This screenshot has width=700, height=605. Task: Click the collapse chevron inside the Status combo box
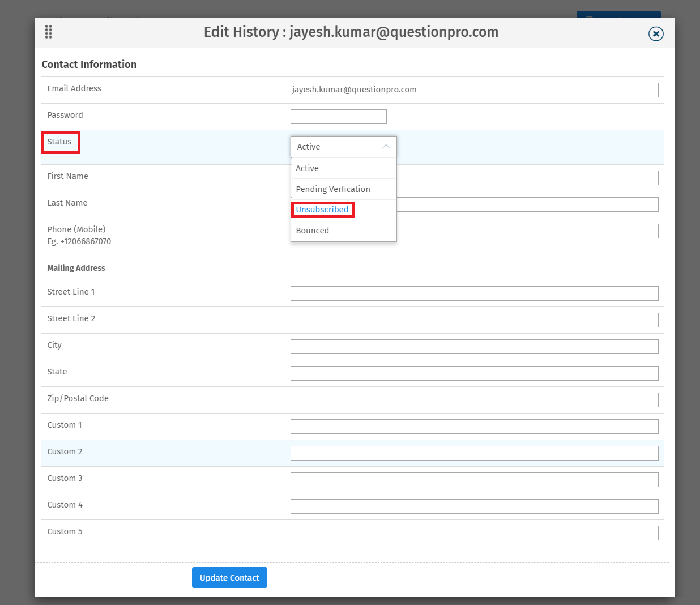click(x=386, y=147)
